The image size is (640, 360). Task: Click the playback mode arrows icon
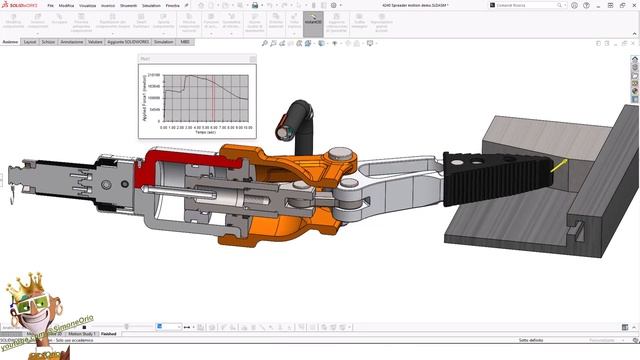[187, 327]
